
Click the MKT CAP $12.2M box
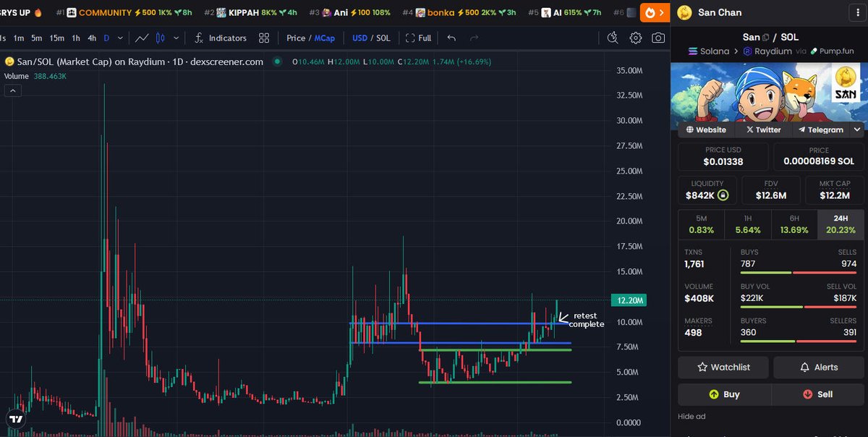tap(834, 190)
